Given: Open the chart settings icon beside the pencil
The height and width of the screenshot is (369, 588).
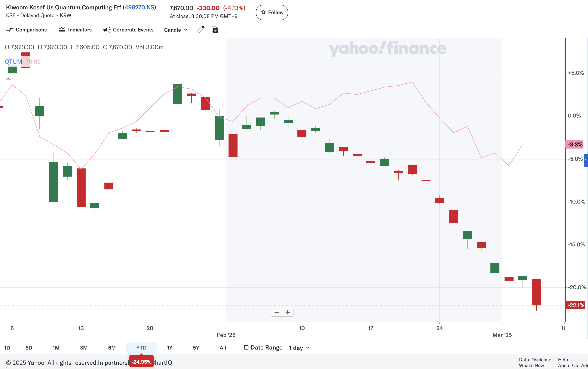Looking at the screenshot, I should point(214,30).
